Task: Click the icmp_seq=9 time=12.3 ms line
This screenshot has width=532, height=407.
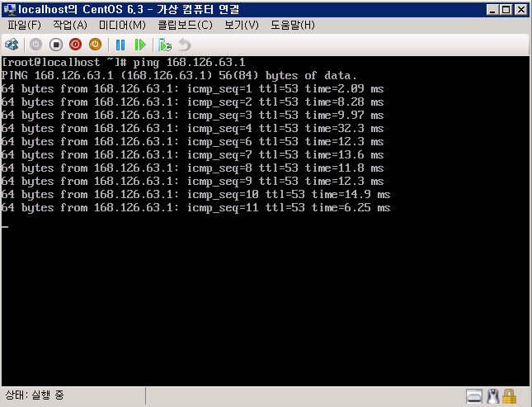Action: pos(192,182)
